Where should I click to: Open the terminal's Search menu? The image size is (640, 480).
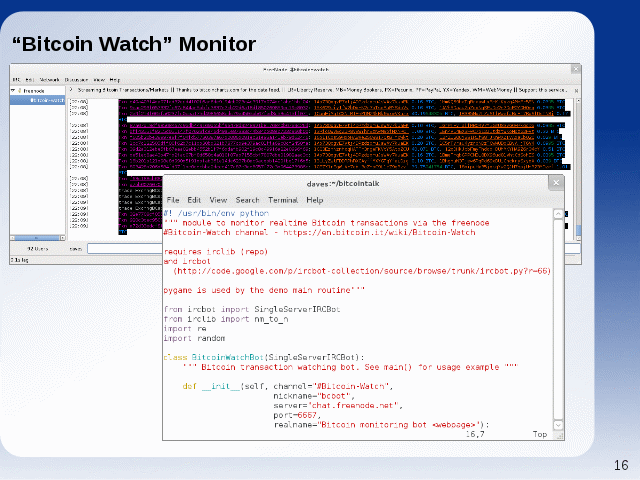pos(247,200)
